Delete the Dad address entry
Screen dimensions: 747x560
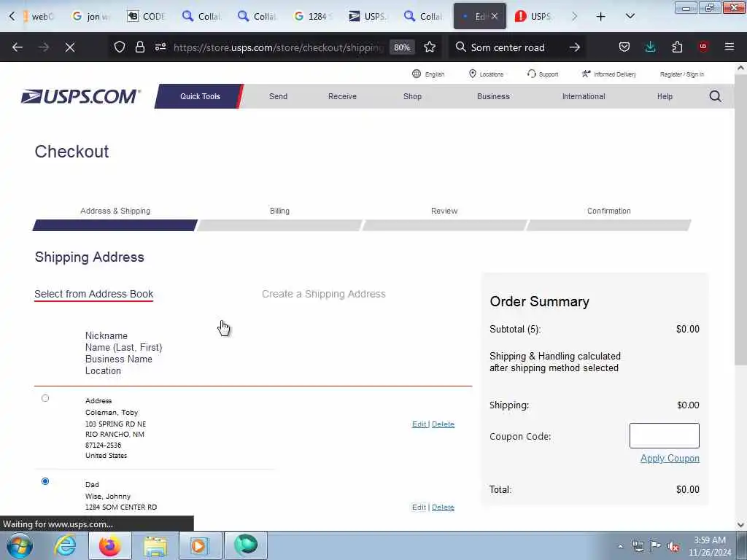click(x=443, y=507)
